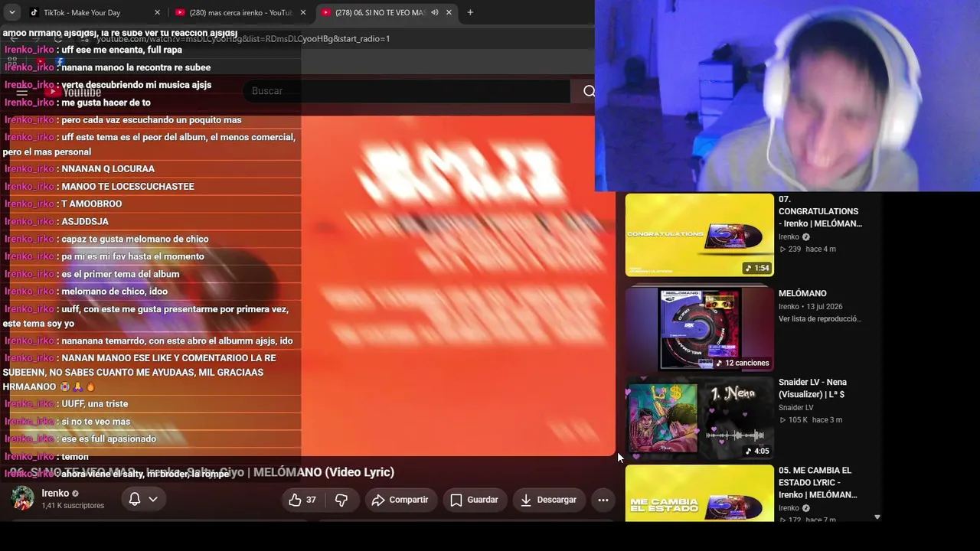Go to YouTube home via the logo

point(73,92)
